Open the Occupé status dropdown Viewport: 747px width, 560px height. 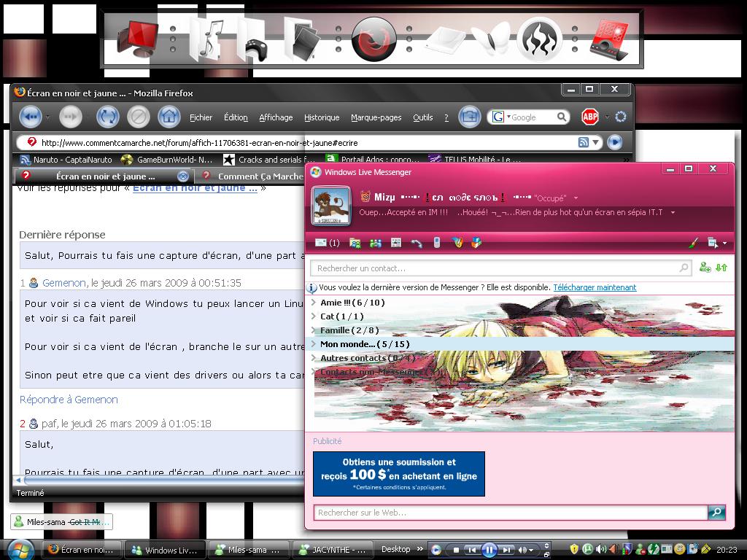coord(576,198)
